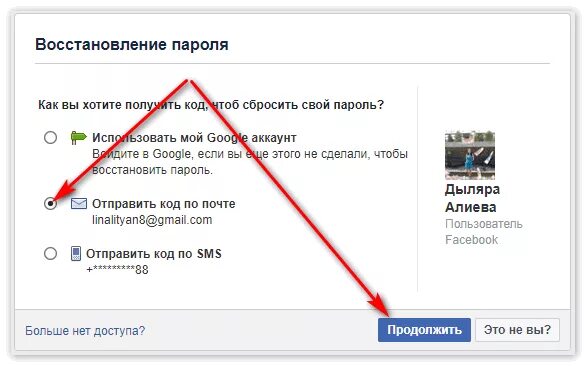Viewport: 586px width, 366px height.
Task: Click the Дыляра Алиева profile name
Action: (x=472, y=198)
